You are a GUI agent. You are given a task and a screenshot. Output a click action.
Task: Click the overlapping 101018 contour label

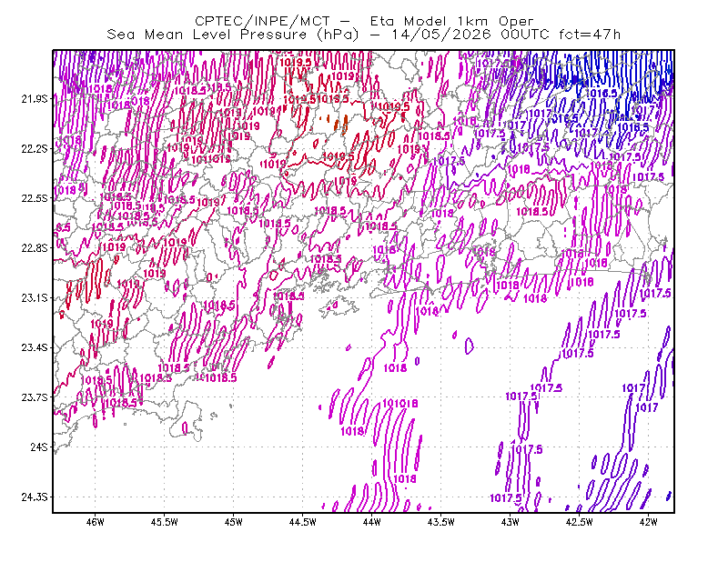(399, 404)
